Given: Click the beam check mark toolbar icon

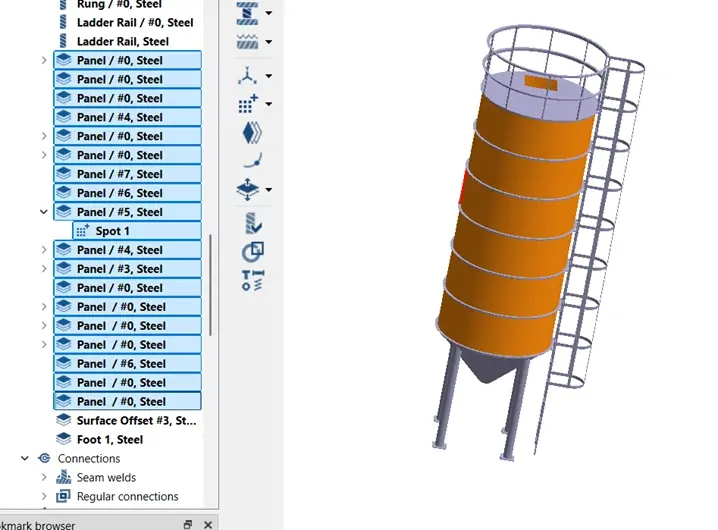Looking at the screenshot, I should (x=251, y=224).
